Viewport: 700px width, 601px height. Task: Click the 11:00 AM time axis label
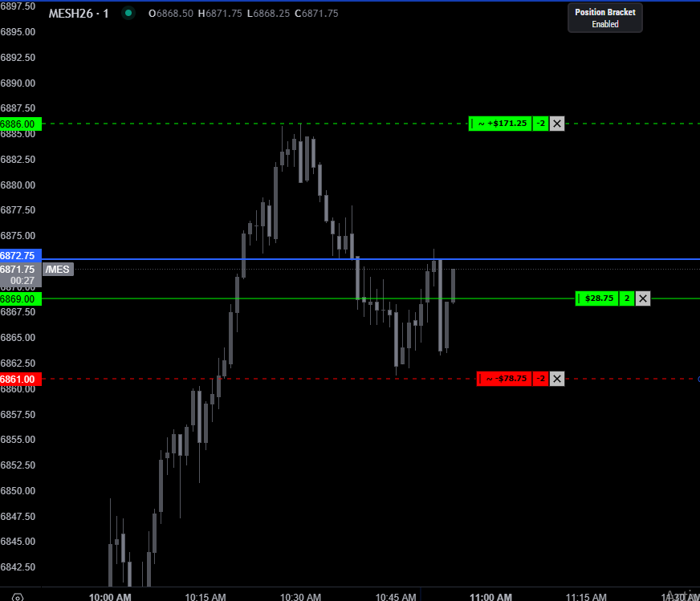click(x=490, y=596)
